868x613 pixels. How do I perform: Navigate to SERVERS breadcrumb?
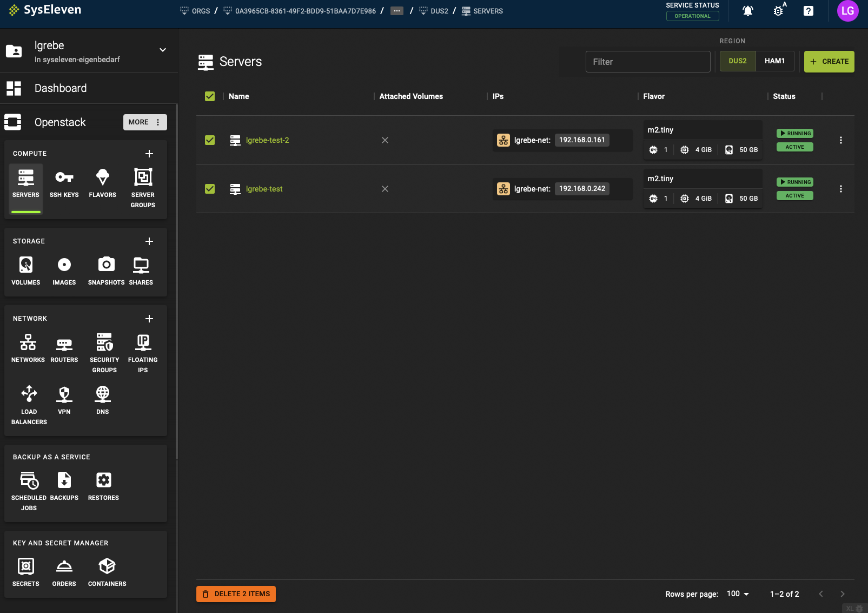[x=482, y=11]
